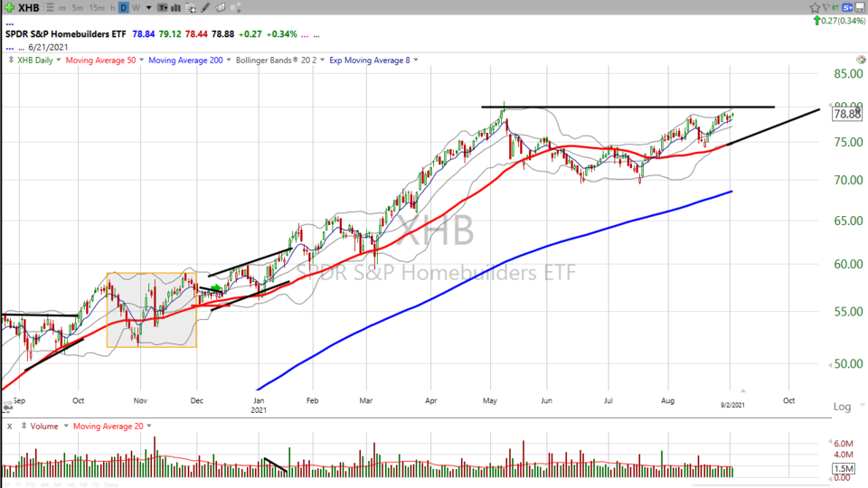The image size is (868, 488).
Task: Click the XHB Daily plot drag handle
Action: click(11, 60)
